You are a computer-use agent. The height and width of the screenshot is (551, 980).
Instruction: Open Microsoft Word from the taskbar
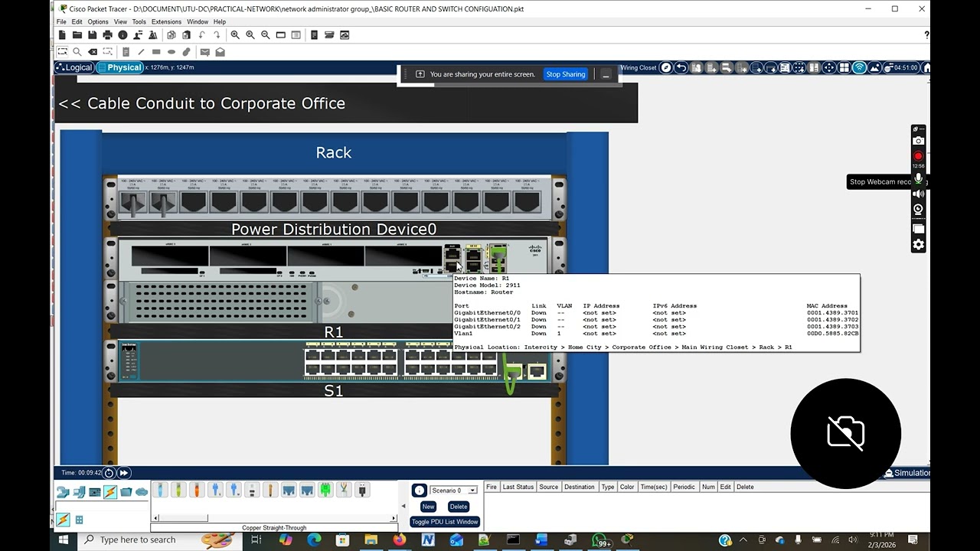pyautogui.click(x=541, y=540)
